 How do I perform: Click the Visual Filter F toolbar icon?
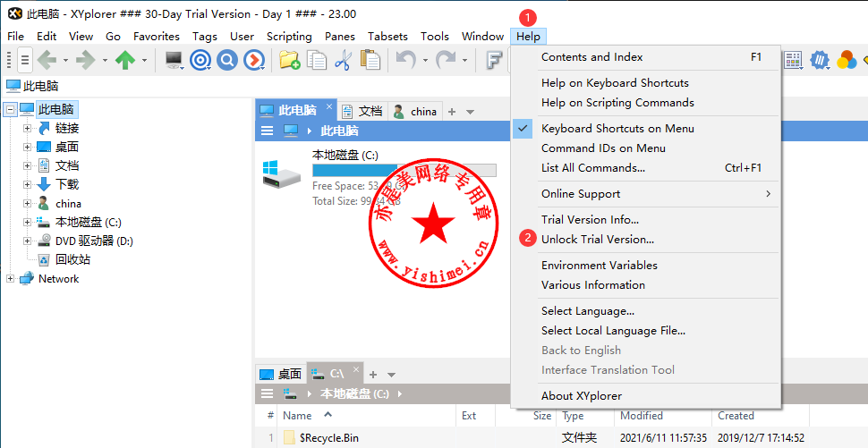(493, 60)
